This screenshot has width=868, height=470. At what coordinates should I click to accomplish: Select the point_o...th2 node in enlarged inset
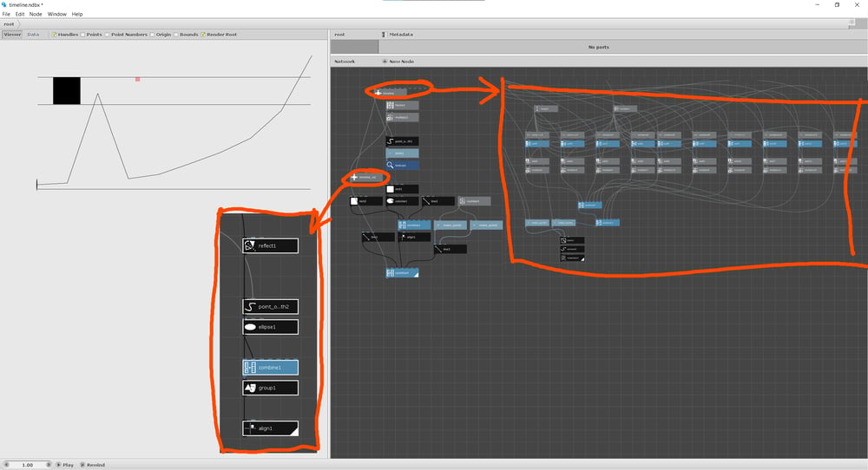(x=270, y=306)
